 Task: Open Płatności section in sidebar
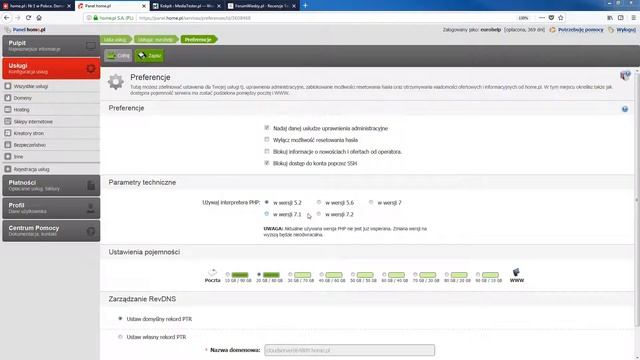click(x=51, y=186)
